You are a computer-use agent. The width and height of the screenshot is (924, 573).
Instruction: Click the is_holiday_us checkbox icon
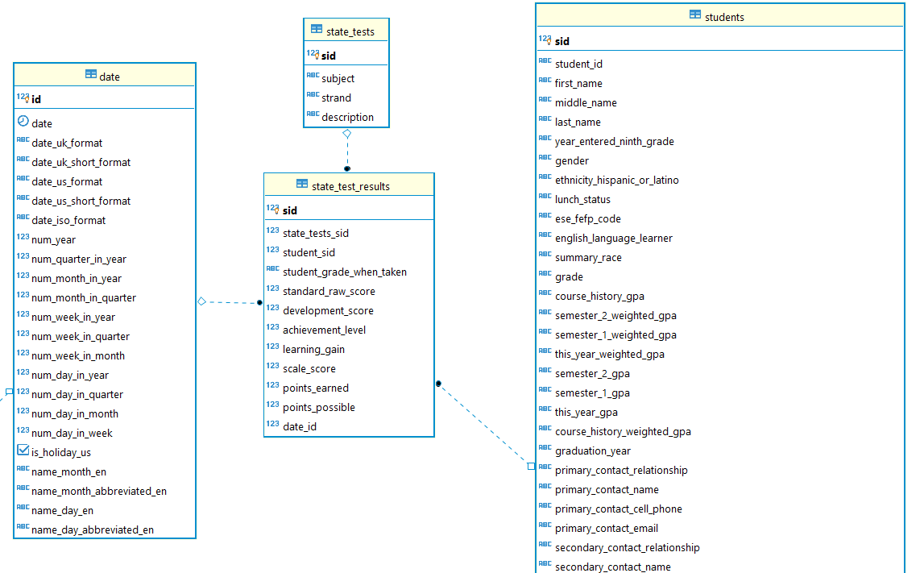coord(23,451)
